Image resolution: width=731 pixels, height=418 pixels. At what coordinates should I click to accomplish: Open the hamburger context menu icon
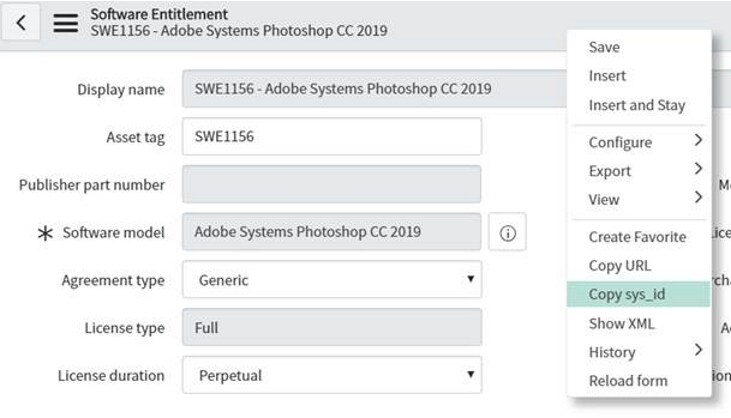pos(66,23)
